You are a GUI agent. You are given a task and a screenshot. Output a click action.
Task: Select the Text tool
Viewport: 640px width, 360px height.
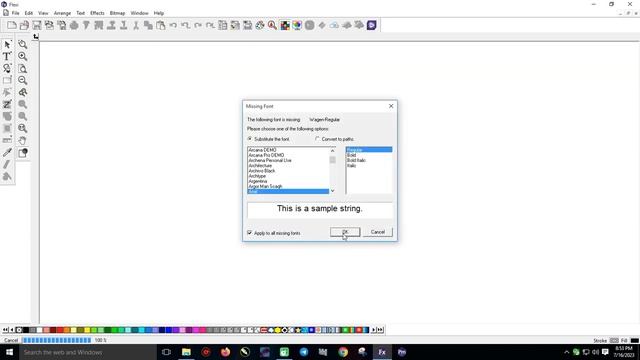coord(7,56)
